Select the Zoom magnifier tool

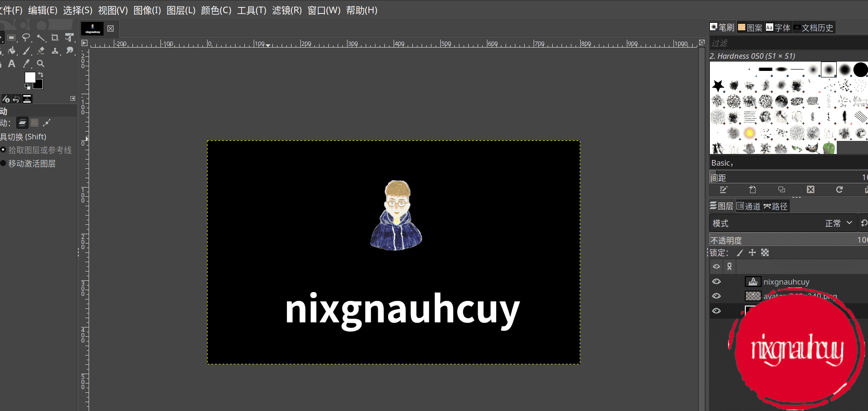point(41,63)
